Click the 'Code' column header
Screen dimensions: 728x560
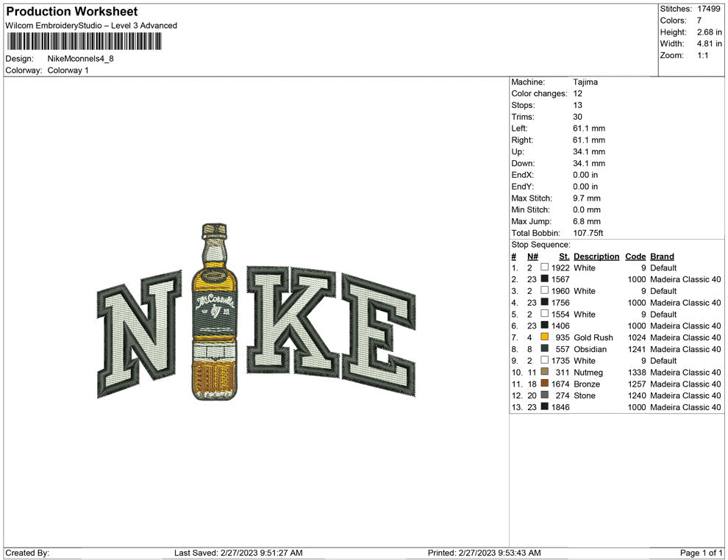point(635,256)
